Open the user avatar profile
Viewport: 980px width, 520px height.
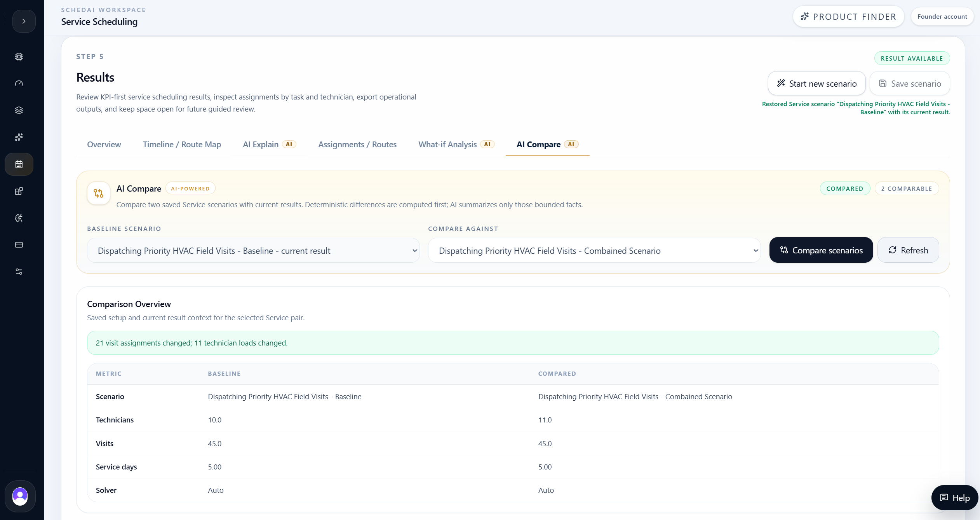[x=20, y=496]
